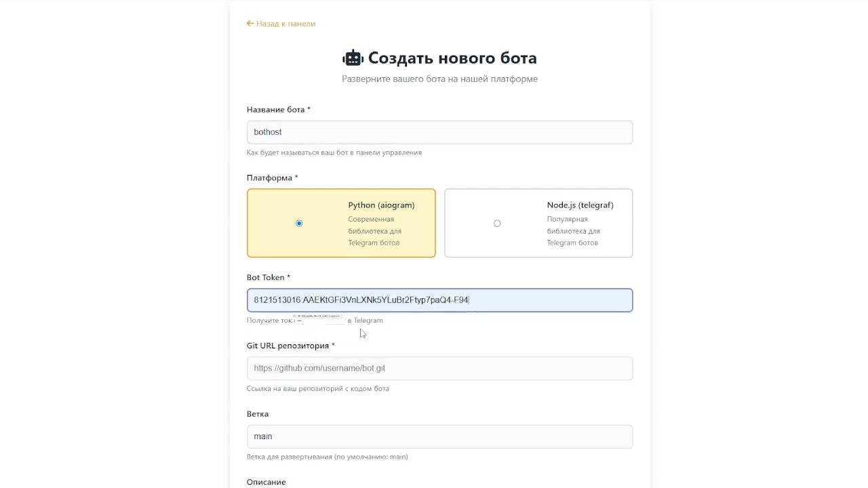Click the subtitle about deploying your bot
The width and height of the screenshot is (868, 488).
439,79
